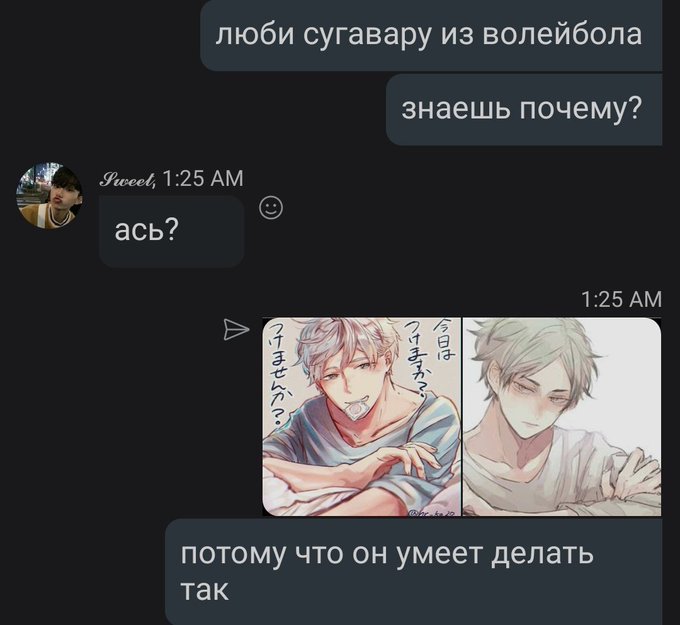
Task: Click the word "потому" in the bottom message
Action: click(233, 555)
